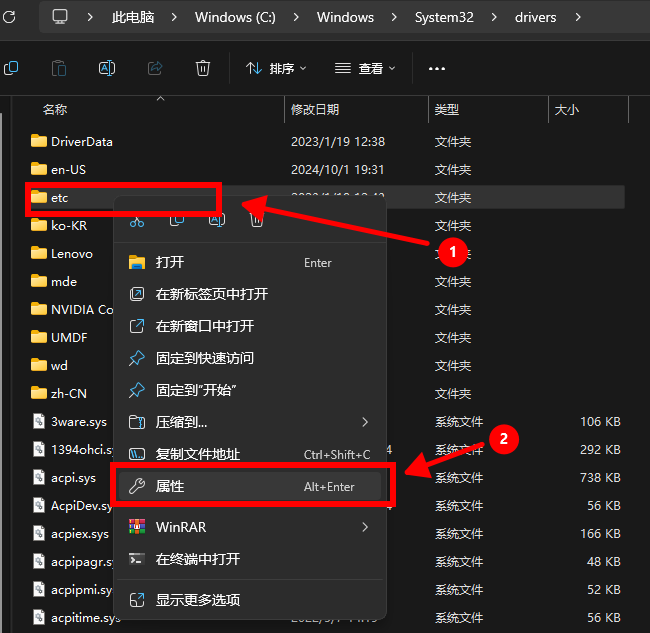Select the DriverData folder

pyautogui.click(x=81, y=141)
